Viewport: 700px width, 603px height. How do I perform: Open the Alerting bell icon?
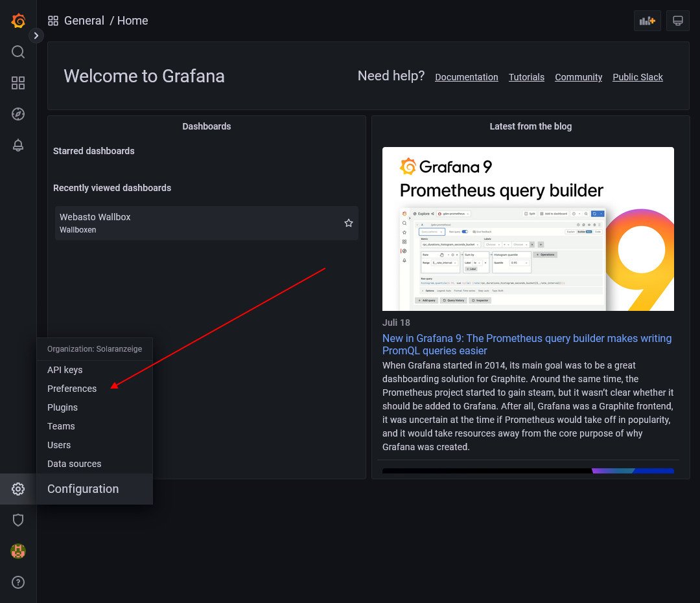pyautogui.click(x=18, y=145)
